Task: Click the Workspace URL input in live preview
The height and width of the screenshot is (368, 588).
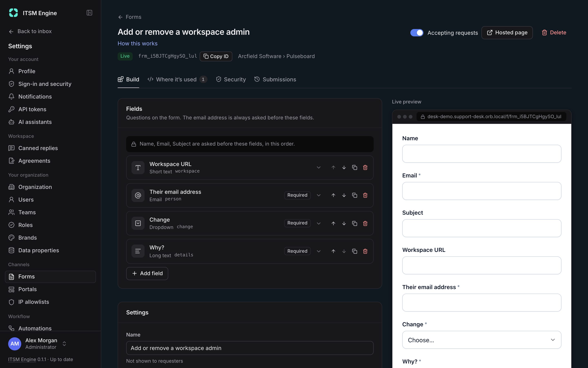Action: [482, 265]
